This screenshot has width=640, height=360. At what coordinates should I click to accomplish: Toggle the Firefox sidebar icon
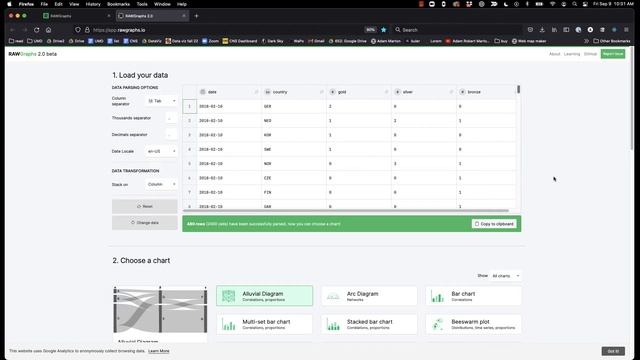click(x=566, y=30)
